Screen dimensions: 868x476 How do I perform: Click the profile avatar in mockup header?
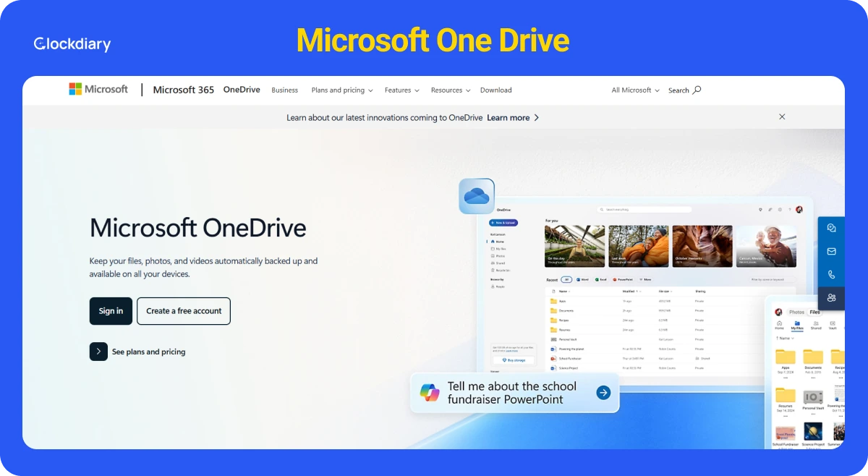(x=799, y=209)
